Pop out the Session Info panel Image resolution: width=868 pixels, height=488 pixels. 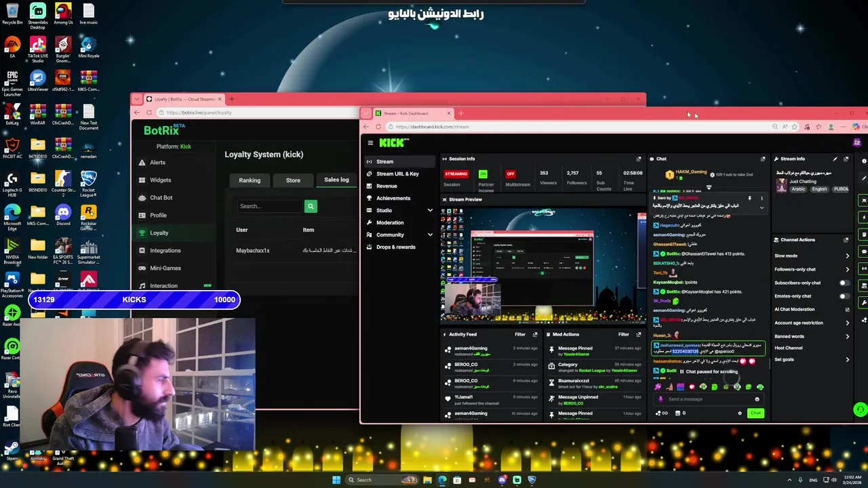click(x=638, y=159)
